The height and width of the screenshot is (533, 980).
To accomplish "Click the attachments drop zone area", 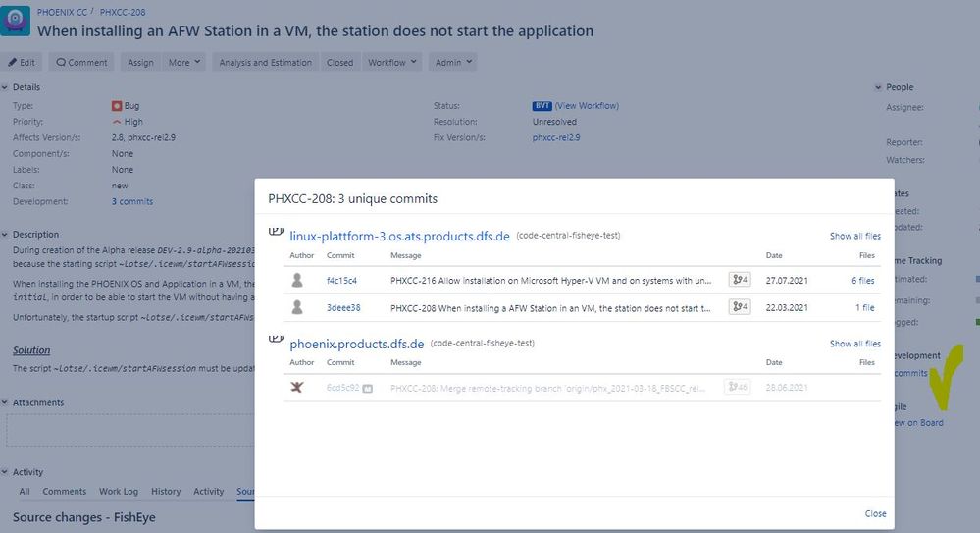I will [130, 430].
